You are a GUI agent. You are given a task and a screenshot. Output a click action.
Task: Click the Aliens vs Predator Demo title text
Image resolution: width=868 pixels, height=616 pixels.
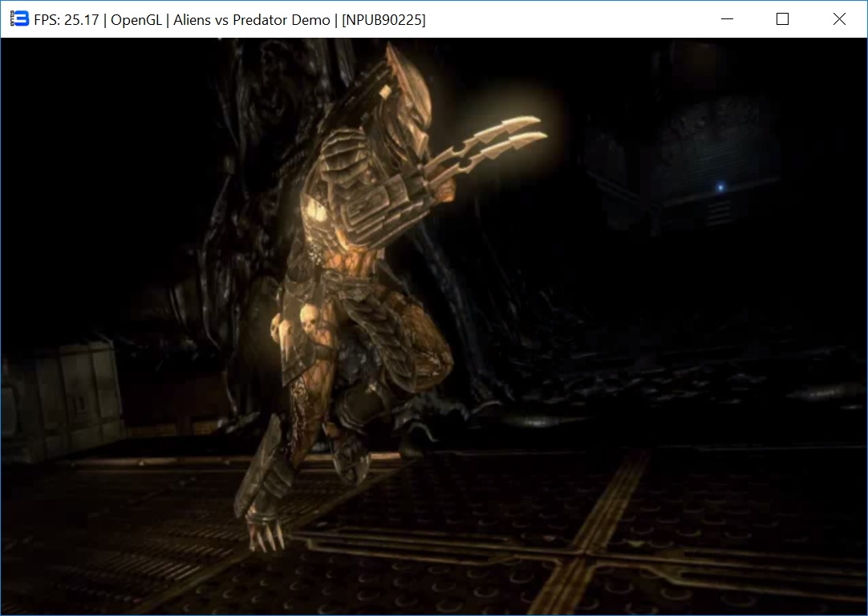click(x=252, y=20)
